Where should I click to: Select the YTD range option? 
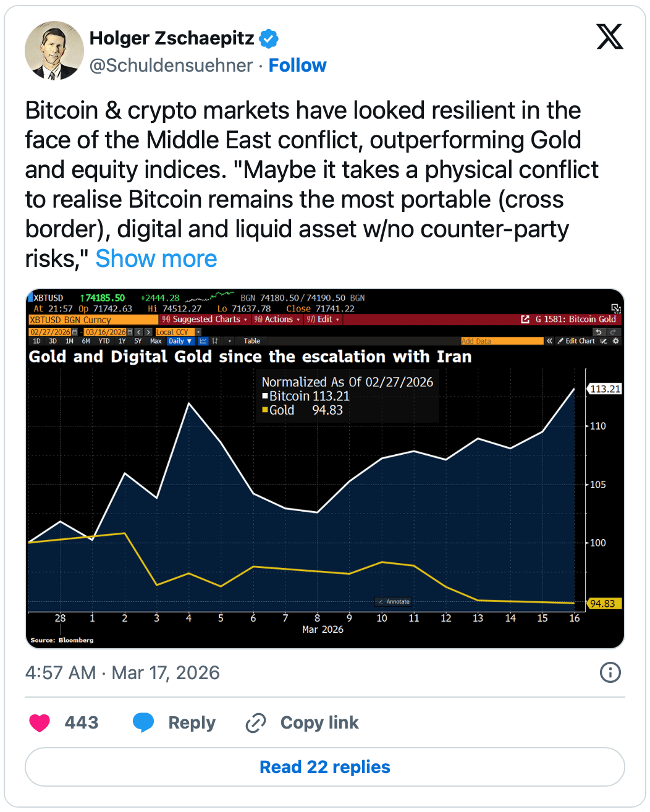[104, 341]
